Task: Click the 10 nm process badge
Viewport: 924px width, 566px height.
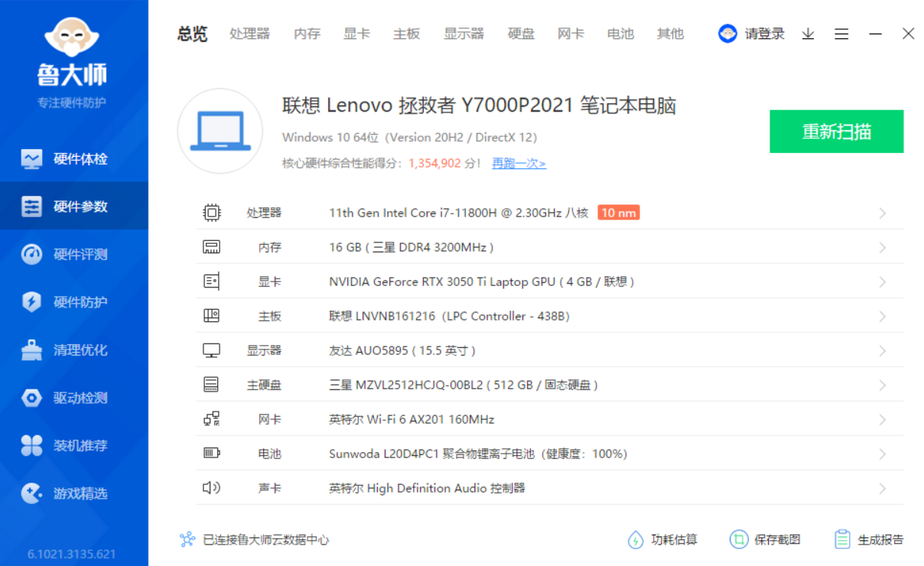Action: tap(618, 213)
